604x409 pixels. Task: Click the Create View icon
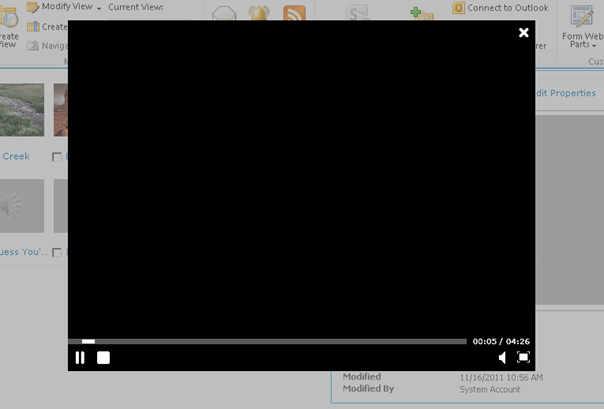[8, 18]
